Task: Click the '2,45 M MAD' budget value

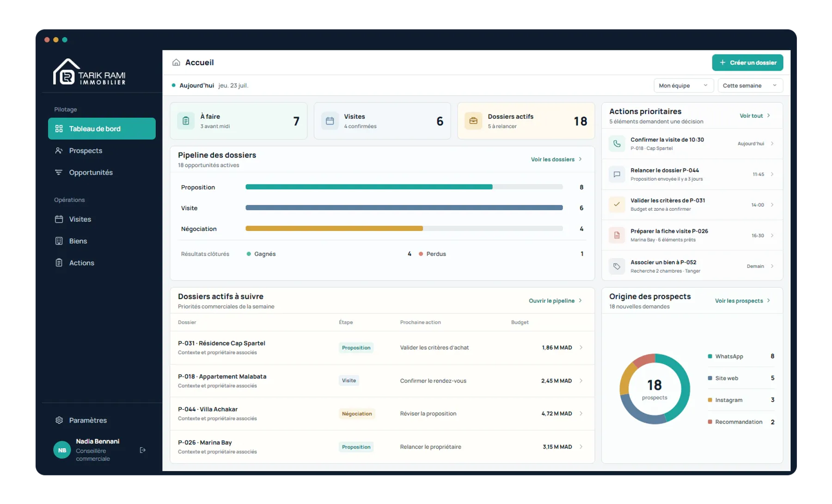Action: pyautogui.click(x=557, y=381)
